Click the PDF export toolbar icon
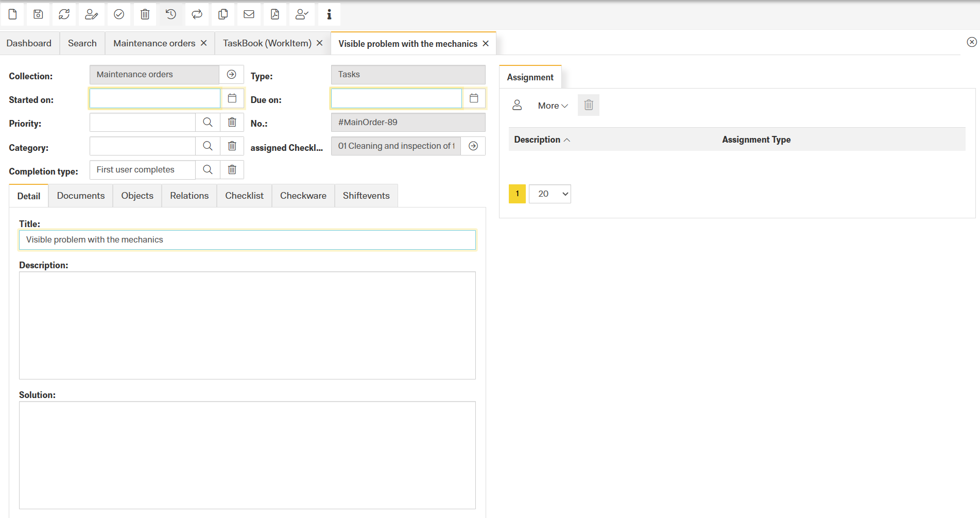 coord(275,14)
